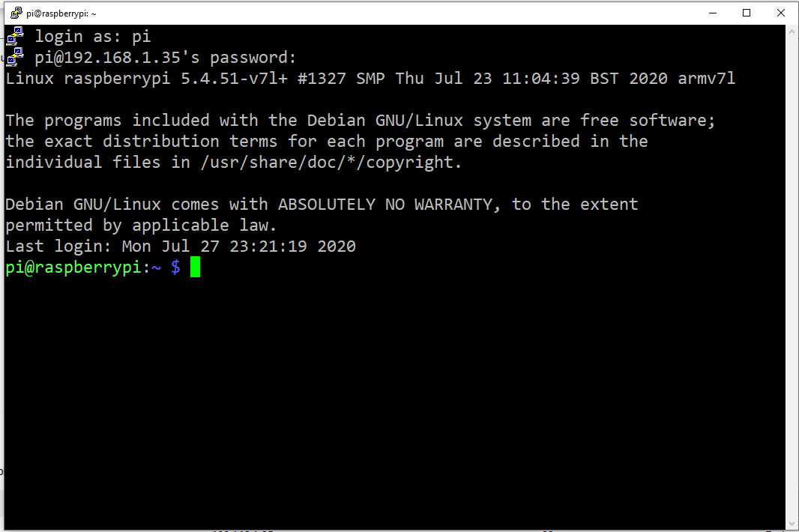The width and height of the screenshot is (799, 532).
Task: Click the 'login as: pi' text
Action: [x=93, y=37]
